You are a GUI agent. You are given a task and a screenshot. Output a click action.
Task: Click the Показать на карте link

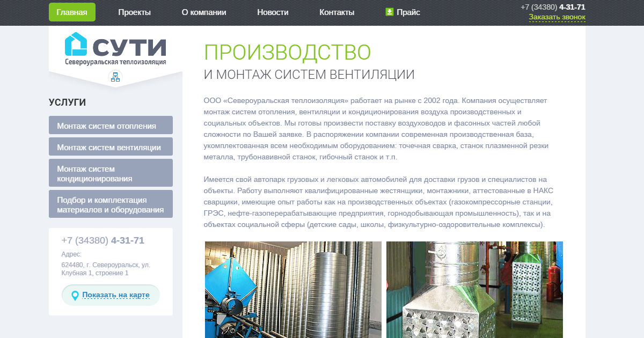tap(116, 295)
